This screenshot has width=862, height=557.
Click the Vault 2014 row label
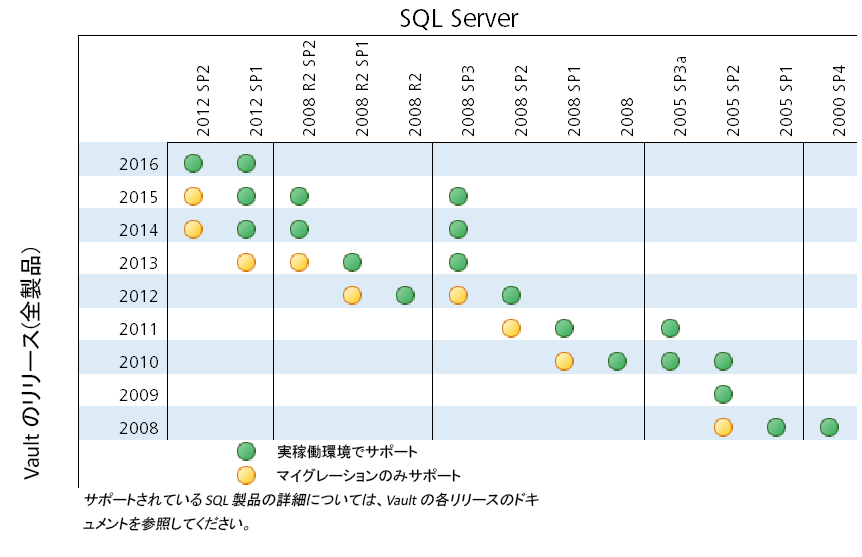pyautogui.click(x=139, y=230)
